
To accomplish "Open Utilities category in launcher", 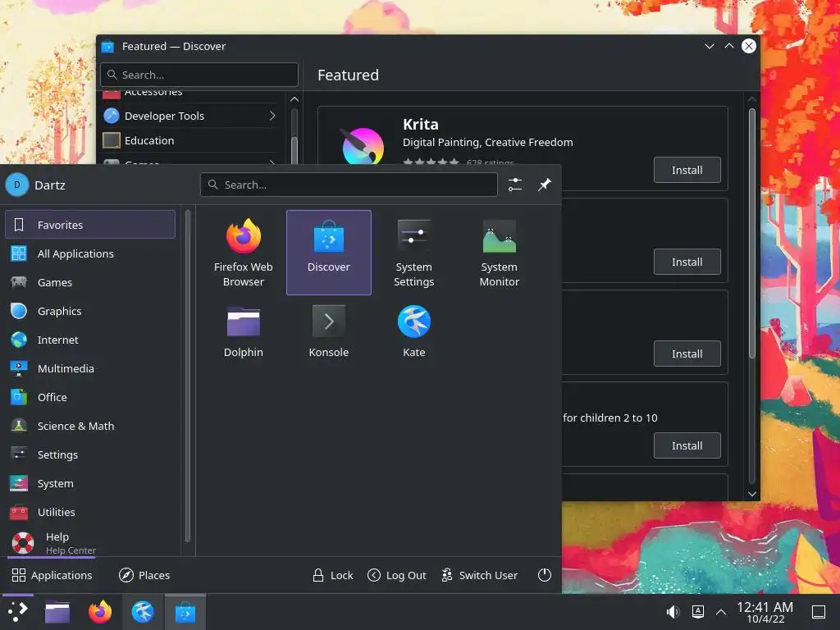I will 90,512.
